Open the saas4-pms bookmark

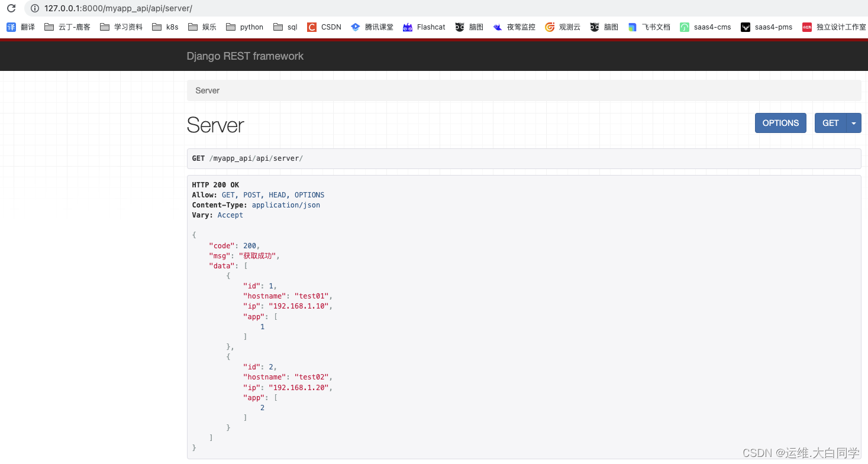[x=767, y=27]
